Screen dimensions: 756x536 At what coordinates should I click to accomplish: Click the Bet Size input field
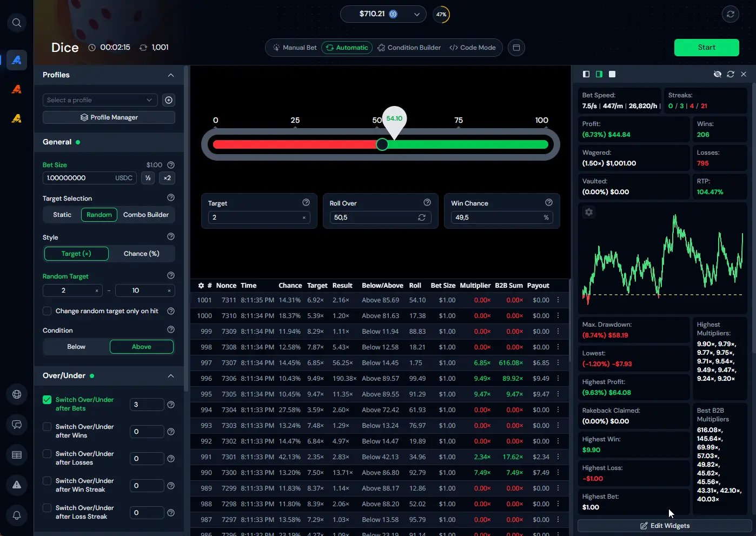click(x=78, y=178)
